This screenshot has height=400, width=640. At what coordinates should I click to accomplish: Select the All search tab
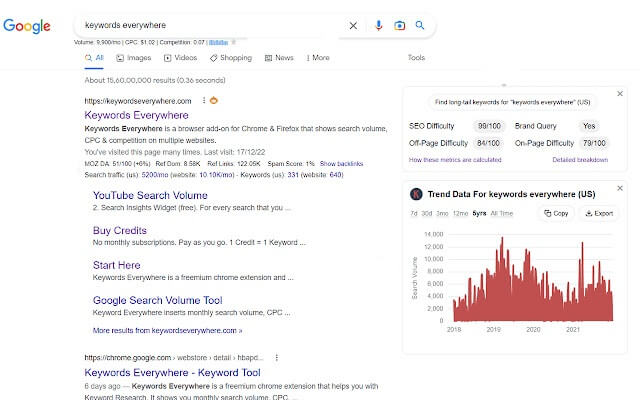[94, 58]
